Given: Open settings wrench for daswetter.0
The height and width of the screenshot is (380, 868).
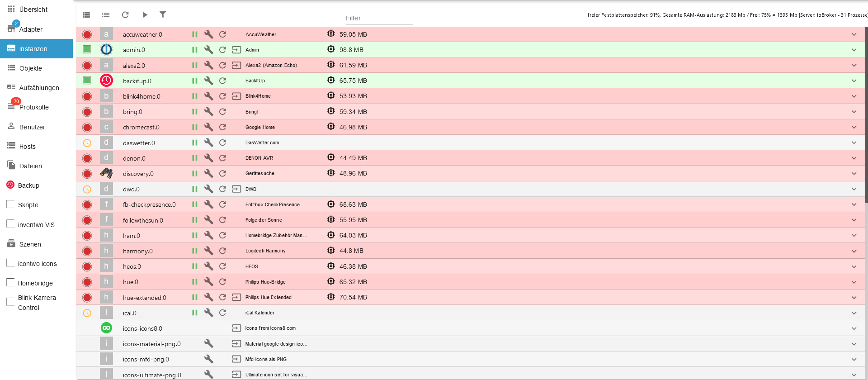Looking at the screenshot, I should [x=208, y=142].
